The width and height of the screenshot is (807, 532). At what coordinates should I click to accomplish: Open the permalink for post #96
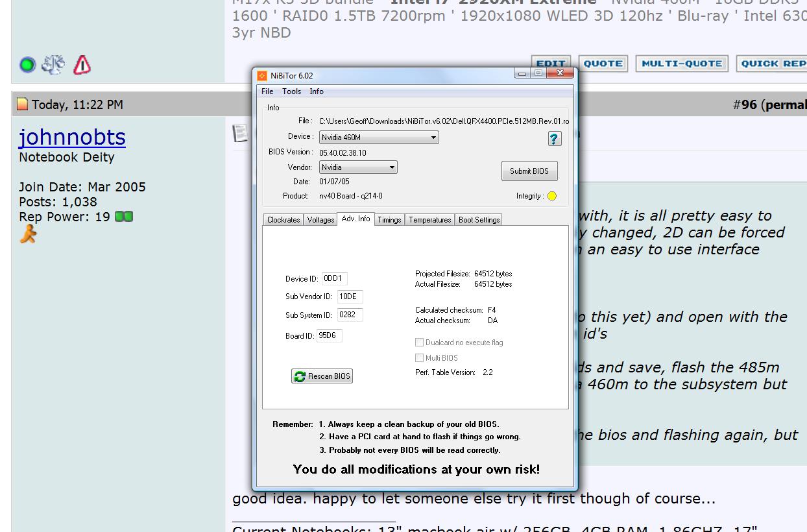pos(786,104)
